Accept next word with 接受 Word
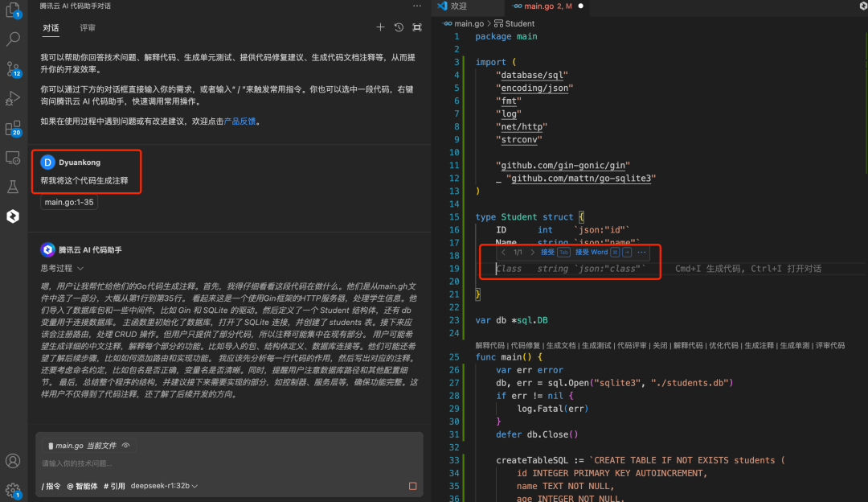The height and width of the screenshot is (502, 868). (592, 252)
